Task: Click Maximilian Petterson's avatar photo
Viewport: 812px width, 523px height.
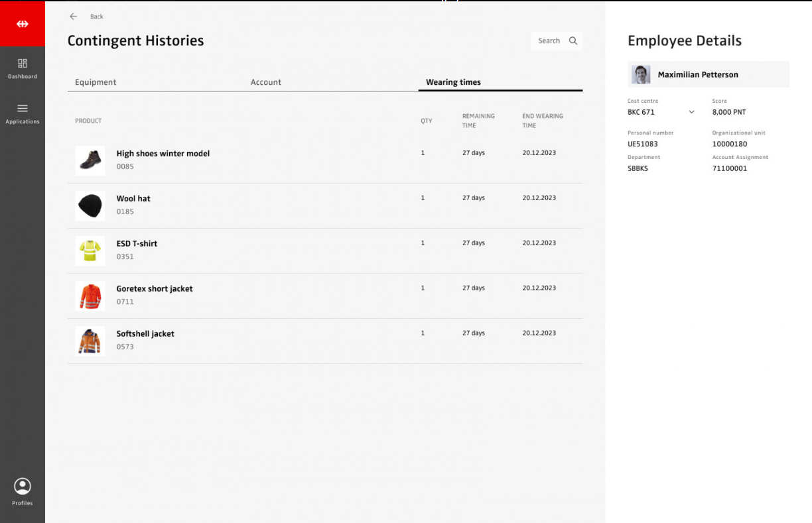Action: (x=640, y=75)
